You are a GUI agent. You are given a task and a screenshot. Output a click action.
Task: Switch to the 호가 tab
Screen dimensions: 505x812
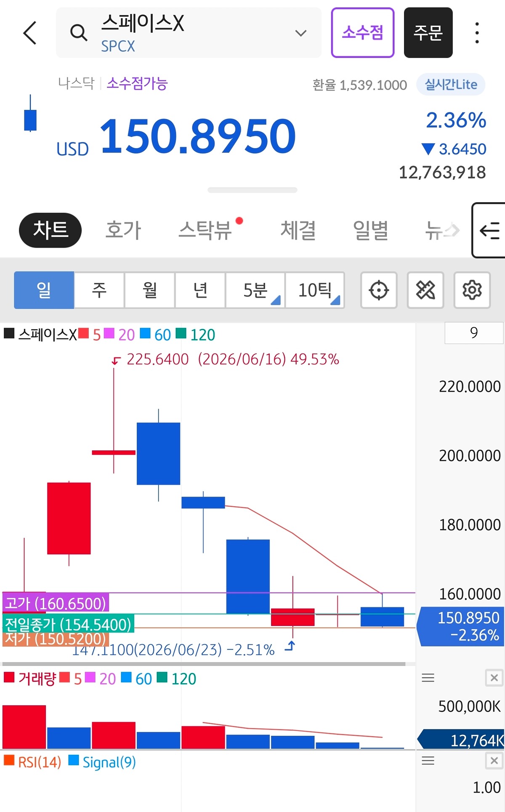coord(123,230)
